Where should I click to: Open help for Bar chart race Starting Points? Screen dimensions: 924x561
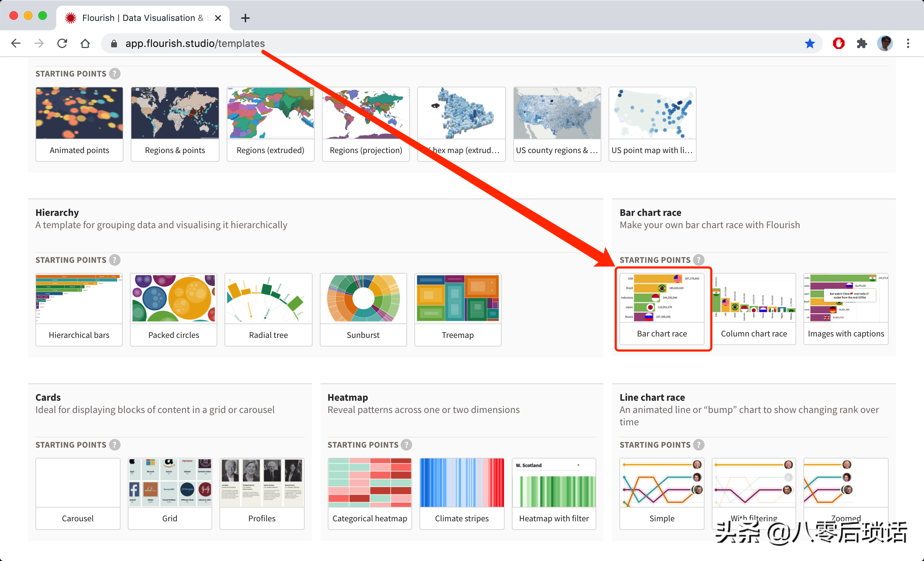[699, 260]
